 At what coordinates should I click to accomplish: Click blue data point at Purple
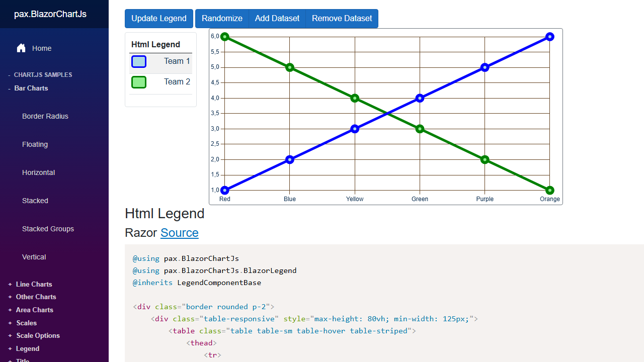485,67
